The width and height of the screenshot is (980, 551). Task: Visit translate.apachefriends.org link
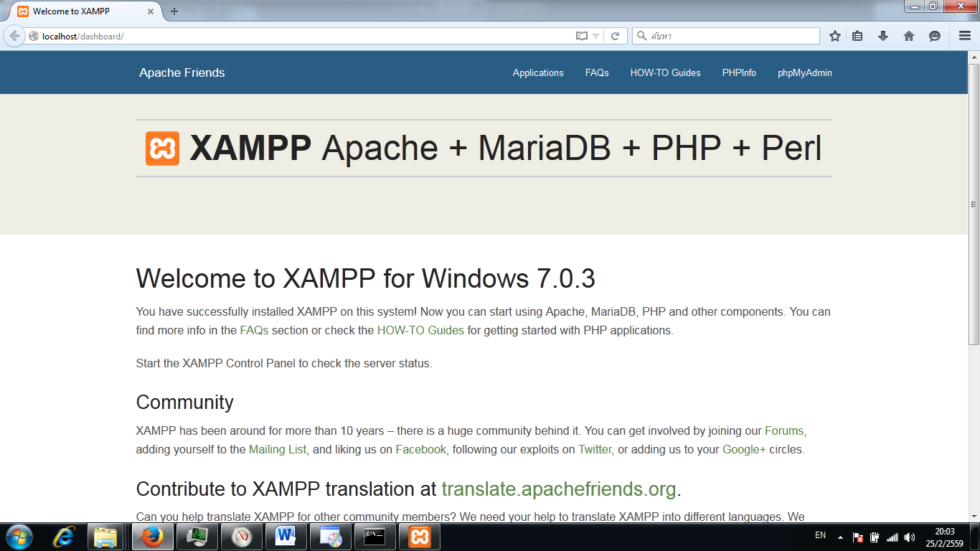click(x=559, y=489)
